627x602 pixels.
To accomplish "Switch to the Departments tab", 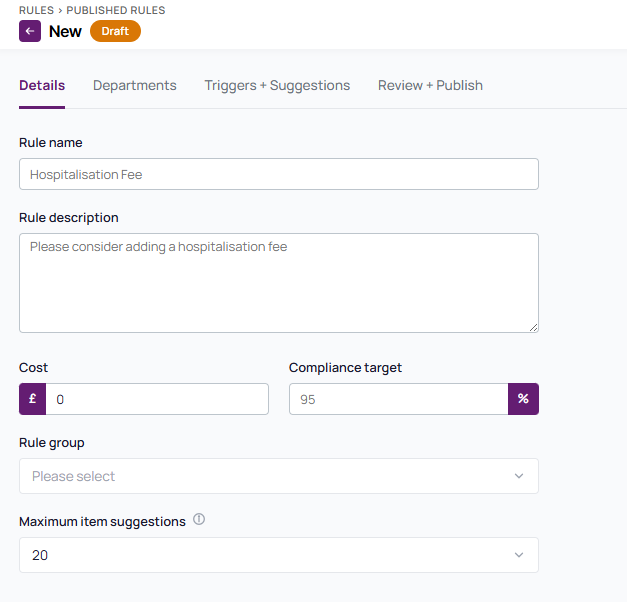I will (134, 86).
